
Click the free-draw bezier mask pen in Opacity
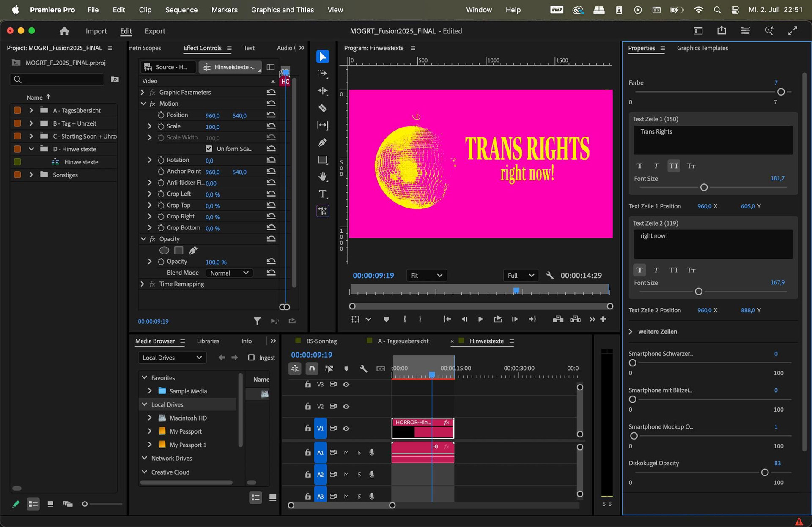[x=193, y=250]
